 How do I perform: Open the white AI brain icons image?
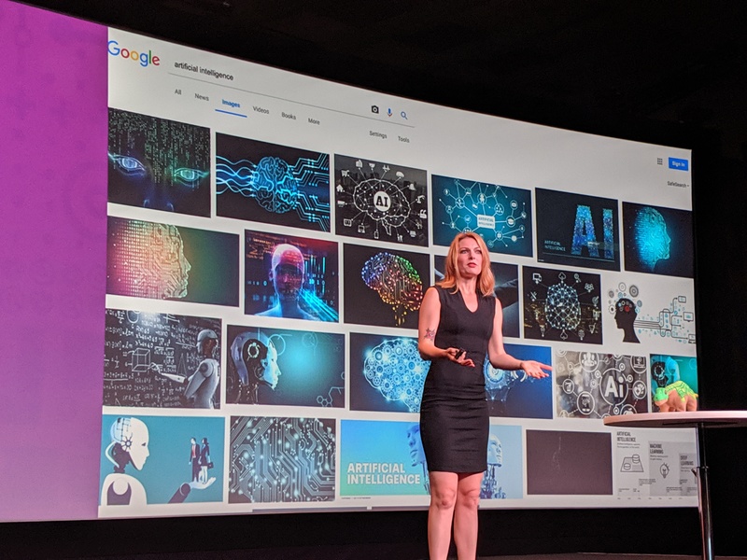pos(381,201)
